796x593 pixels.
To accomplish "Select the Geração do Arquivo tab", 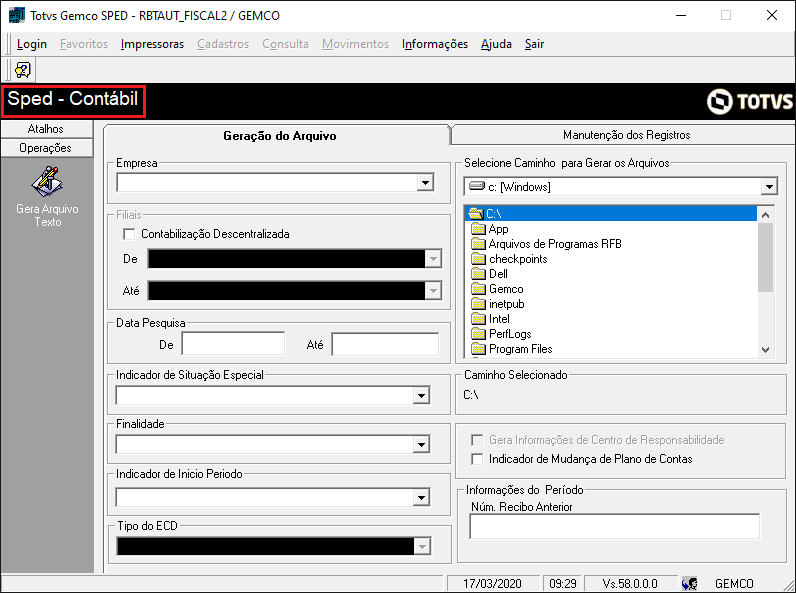I will (279, 136).
